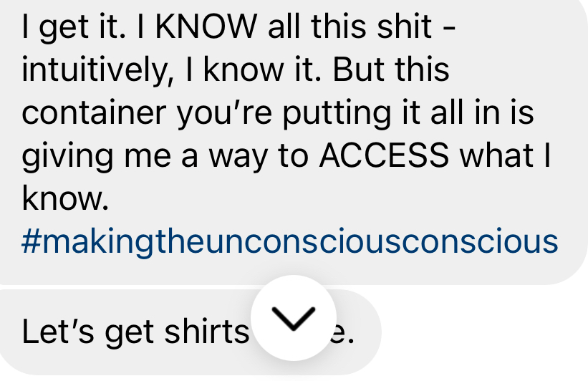The image size is (588, 381).
Task: Click the word ACCESS in the message
Action: point(384,155)
